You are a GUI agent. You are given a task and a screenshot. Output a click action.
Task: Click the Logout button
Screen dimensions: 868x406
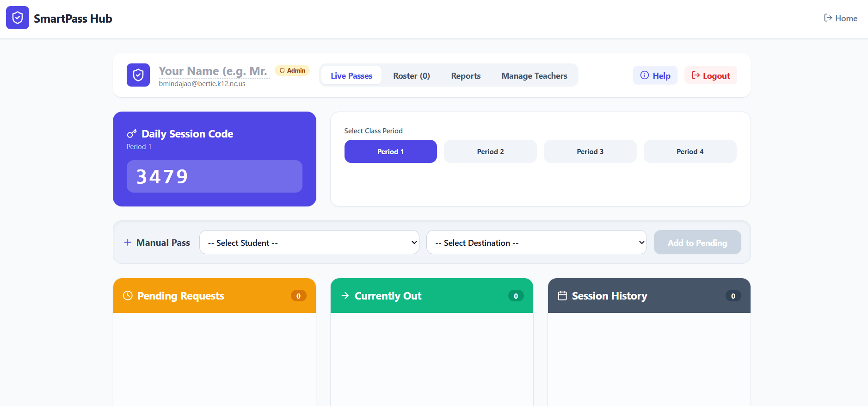(711, 75)
